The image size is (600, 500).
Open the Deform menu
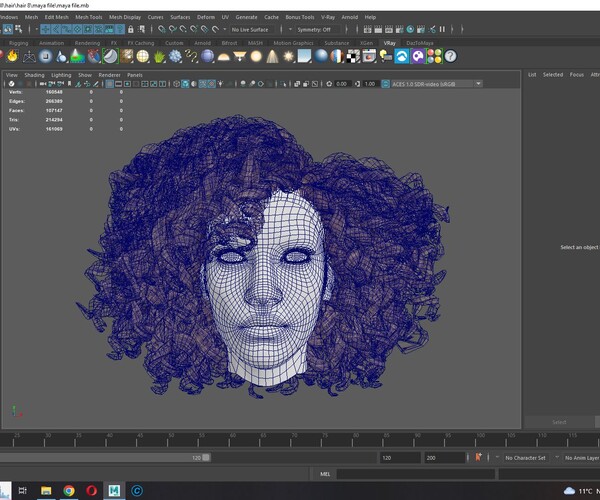point(206,17)
